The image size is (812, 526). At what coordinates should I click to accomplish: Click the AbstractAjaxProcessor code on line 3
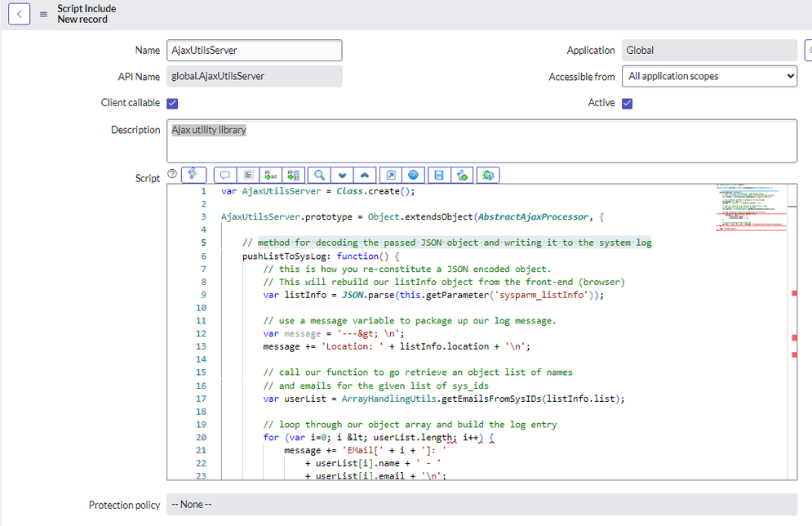pyautogui.click(x=533, y=217)
